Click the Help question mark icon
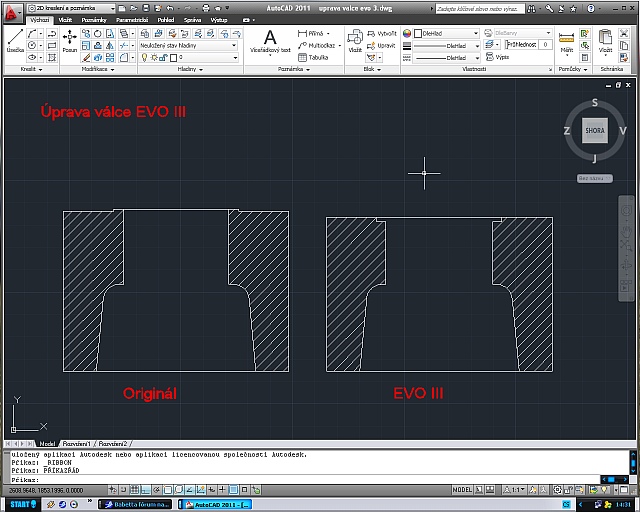This screenshot has width=640, height=512. pyautogui.click(x=591, y=8)
